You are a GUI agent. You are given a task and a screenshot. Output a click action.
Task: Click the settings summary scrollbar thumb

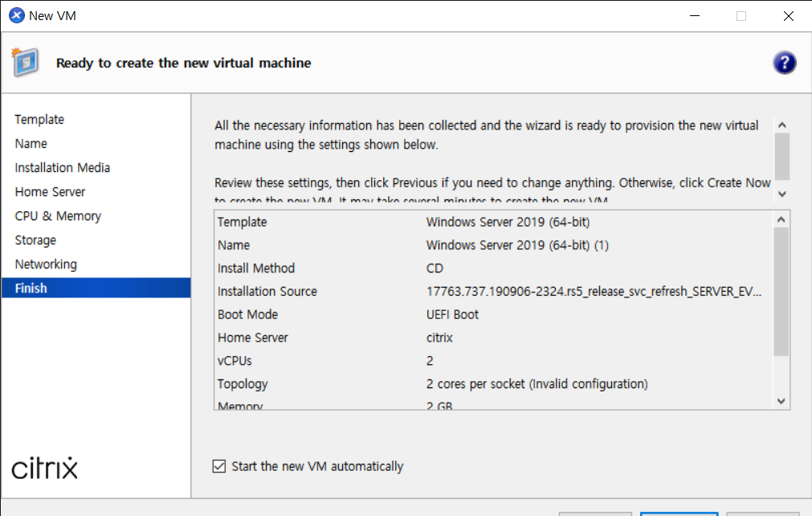click(781, 292)
